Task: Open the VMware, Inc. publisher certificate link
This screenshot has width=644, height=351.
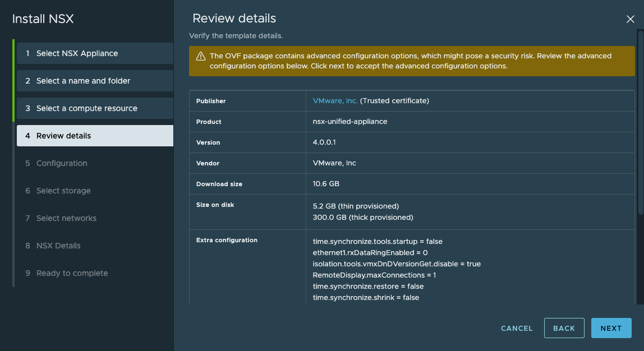Action: click(x=335, y=100)
